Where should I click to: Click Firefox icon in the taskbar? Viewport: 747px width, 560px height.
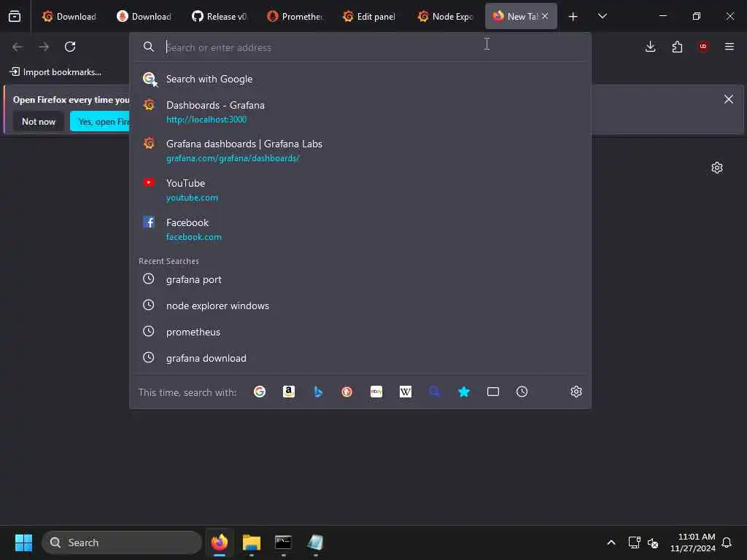tap(220, 542)
